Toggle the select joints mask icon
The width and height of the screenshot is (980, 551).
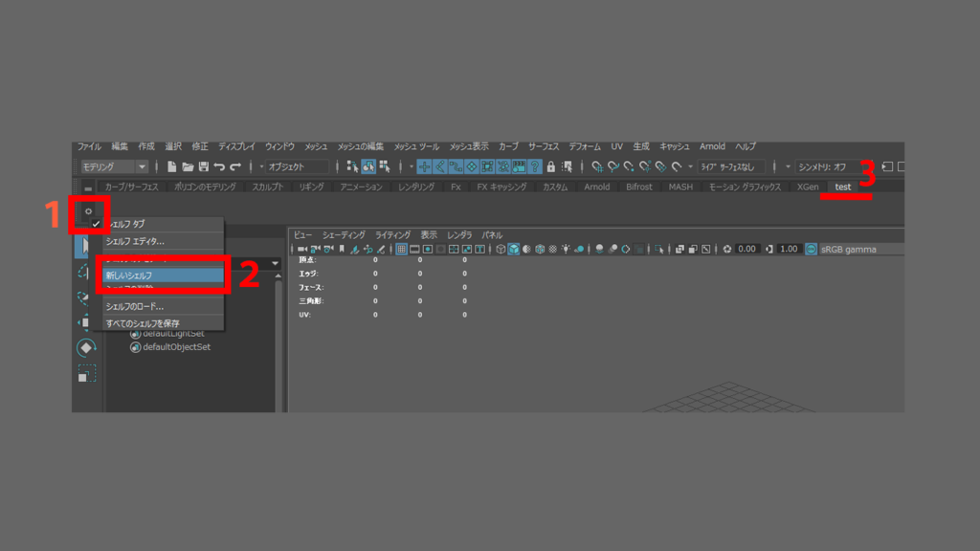[x=440, y=166]
